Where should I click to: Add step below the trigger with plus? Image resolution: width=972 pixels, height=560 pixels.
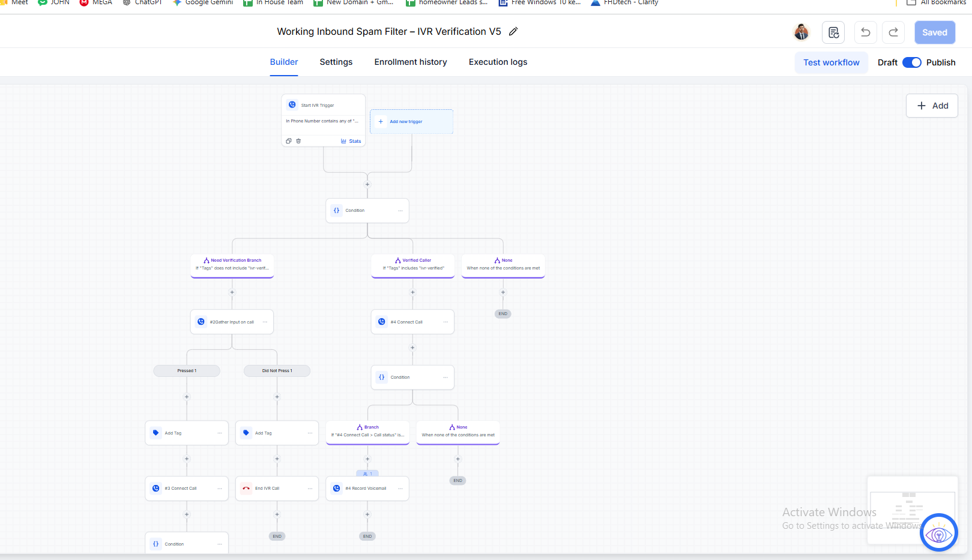367,184
